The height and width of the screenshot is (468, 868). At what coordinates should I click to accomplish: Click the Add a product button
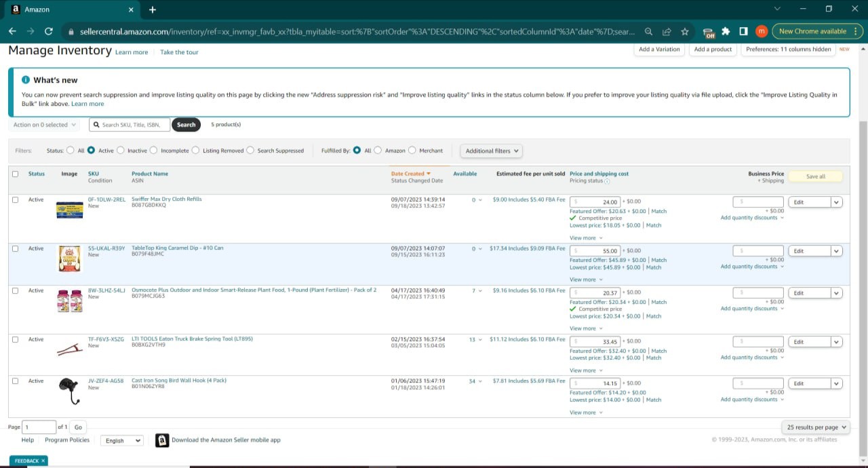pos(713,50)
